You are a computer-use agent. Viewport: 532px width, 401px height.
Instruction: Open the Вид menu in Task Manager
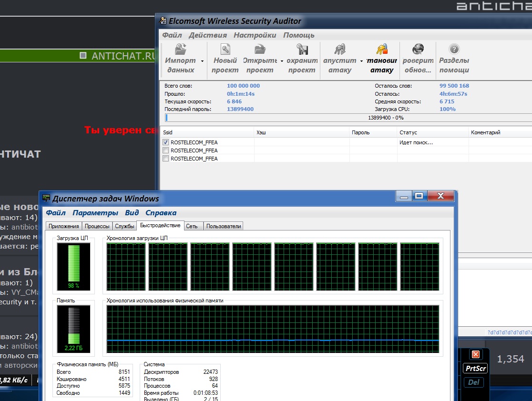coord(132,213)
